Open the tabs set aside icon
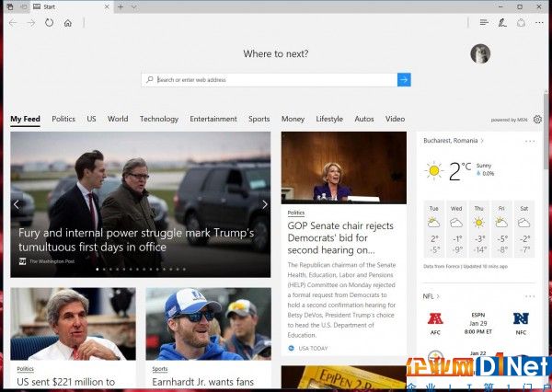552x392 pixels. tap(10, 6)
